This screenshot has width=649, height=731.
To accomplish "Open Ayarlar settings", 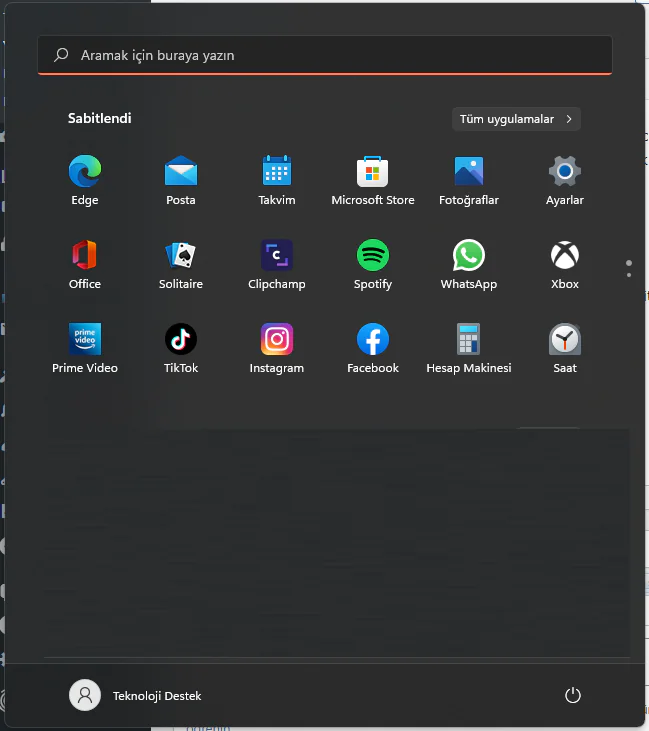I will tap(565, 180).
